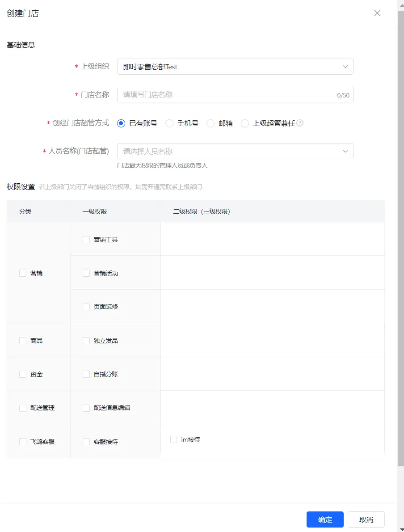The image size is (404, 532).
Task: Check the 营销工具 permission
Action: (x=86, y=240)
